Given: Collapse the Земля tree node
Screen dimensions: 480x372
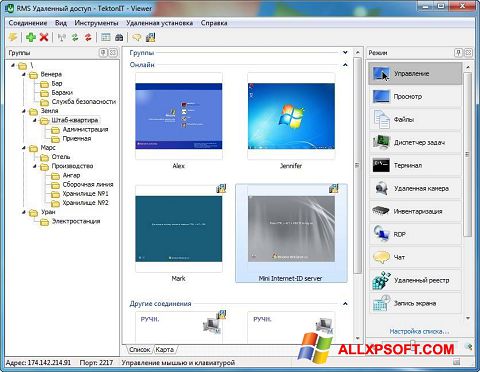Looking at the screenshot, I should pos(24,111).
